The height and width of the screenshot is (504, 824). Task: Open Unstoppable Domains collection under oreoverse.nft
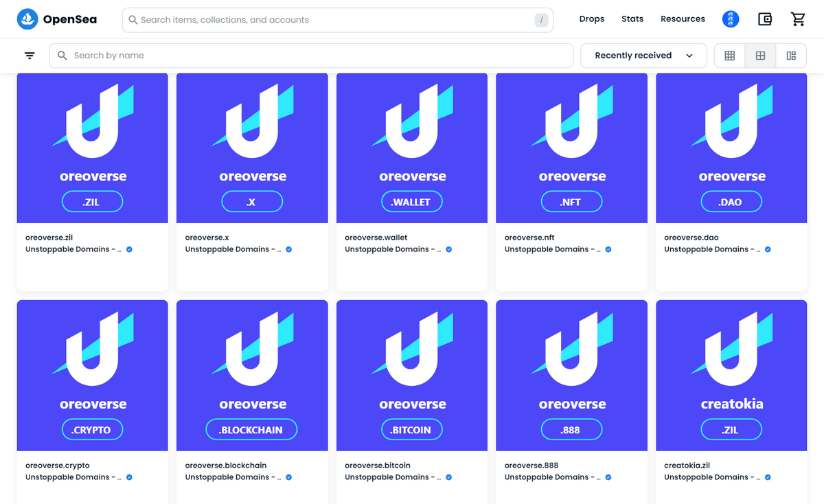point(553,249)
